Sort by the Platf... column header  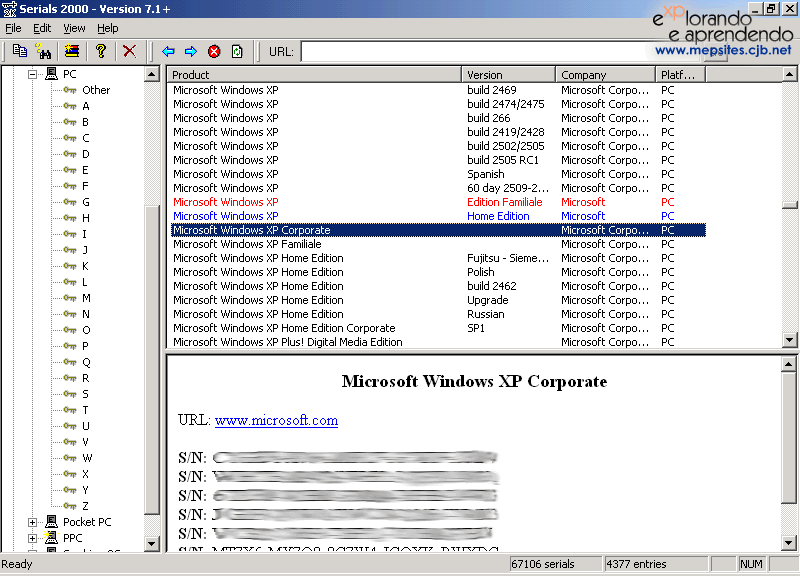coord(680,74)
